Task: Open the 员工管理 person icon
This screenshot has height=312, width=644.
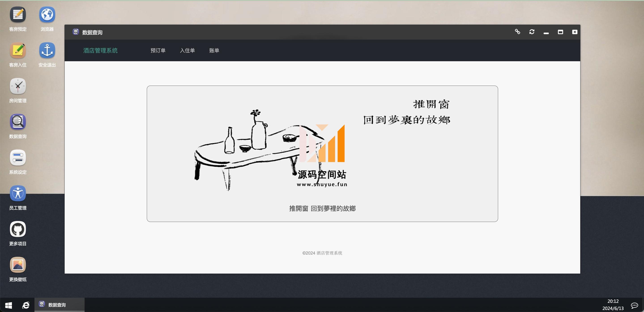Action: 18,193
